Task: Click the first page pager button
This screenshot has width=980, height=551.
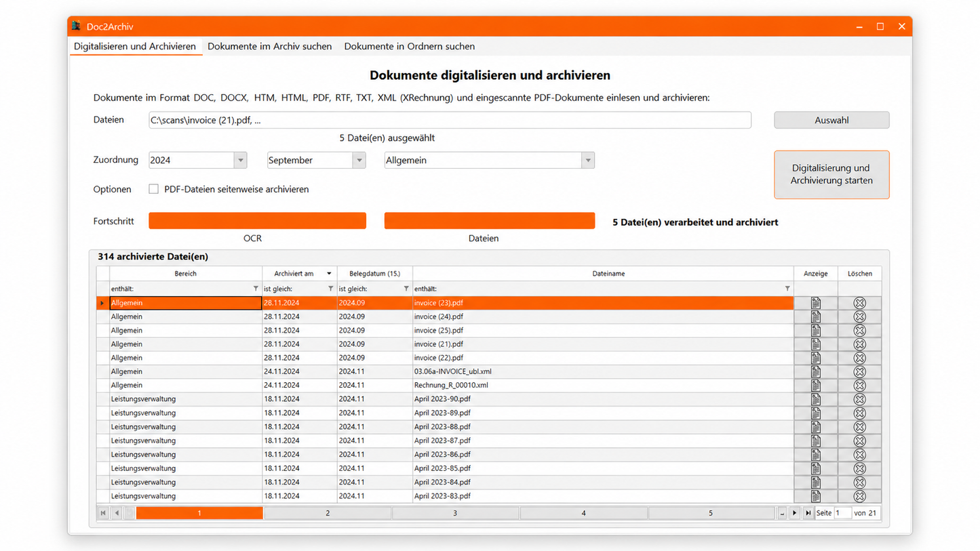Action: tap(104, 513)
